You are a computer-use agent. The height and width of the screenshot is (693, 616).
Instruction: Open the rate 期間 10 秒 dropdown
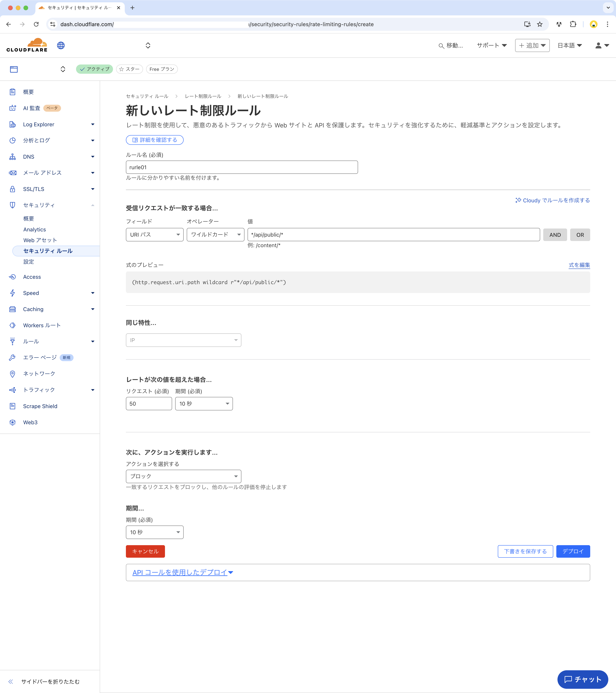204,403
